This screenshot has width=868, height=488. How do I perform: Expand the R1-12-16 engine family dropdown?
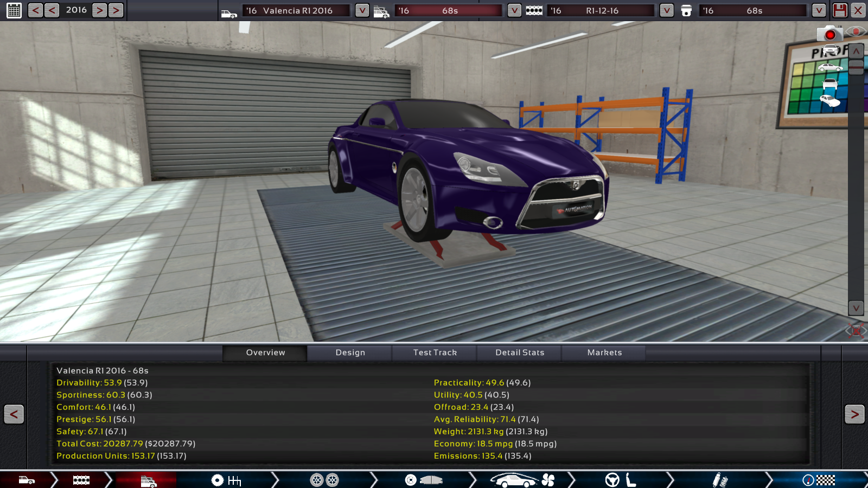tap(667, 10)
